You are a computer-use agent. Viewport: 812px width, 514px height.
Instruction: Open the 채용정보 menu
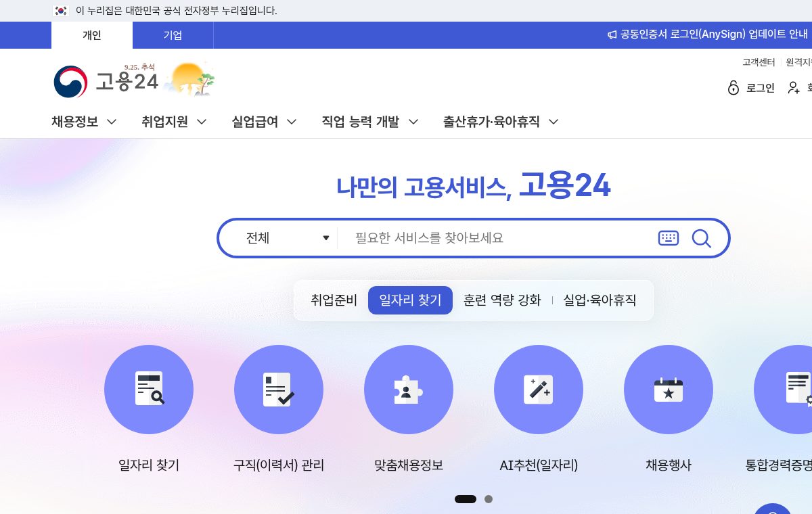(75, 122)
